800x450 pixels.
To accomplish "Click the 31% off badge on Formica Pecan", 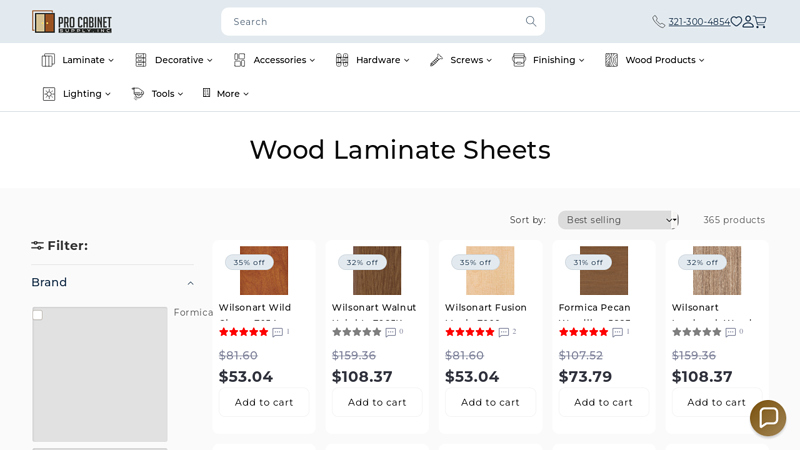I will (588, 262).
